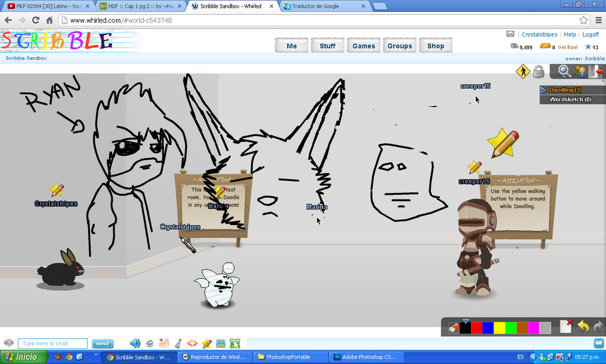This screenshot has height=364, width=606.
Task: Click the send chat button
Action: point(102,343)
